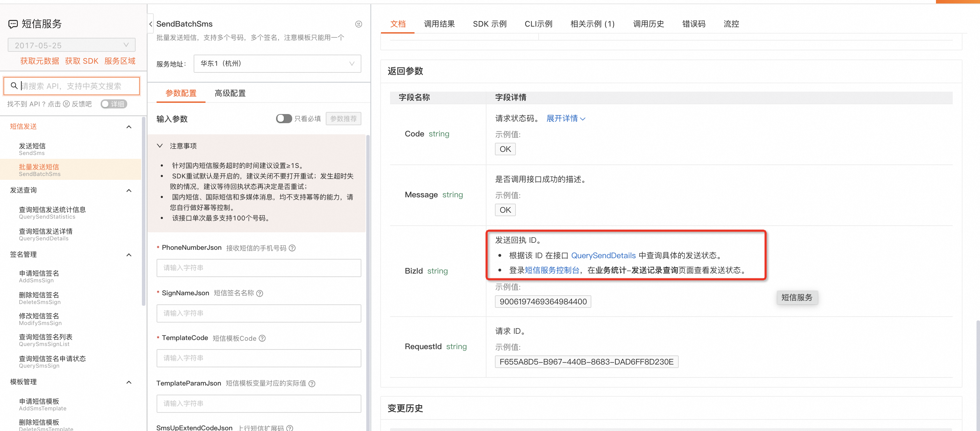The image size is (980, 431).
Task: Collapse the middle panel with the left arrow
Action: (151, 24)
